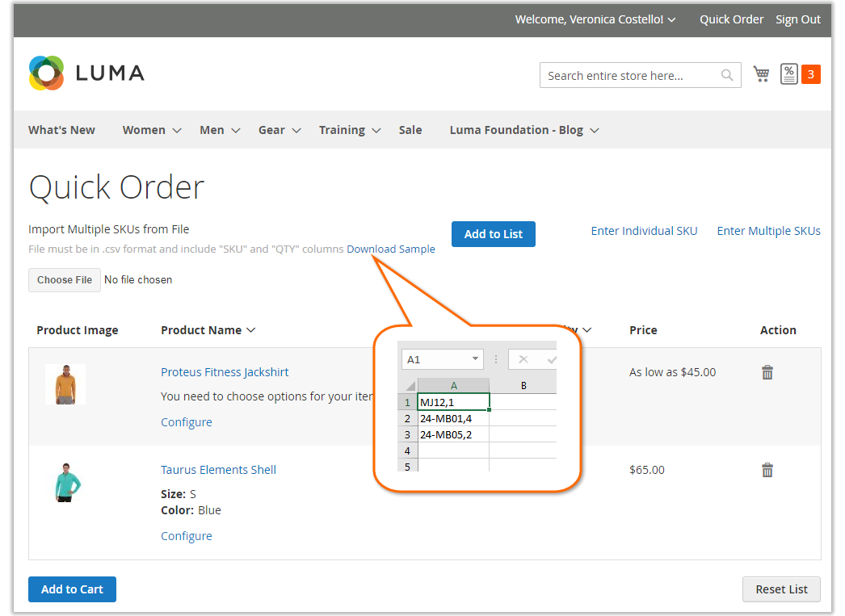
Task: Click the Choose File button
Action: (65, 280)
